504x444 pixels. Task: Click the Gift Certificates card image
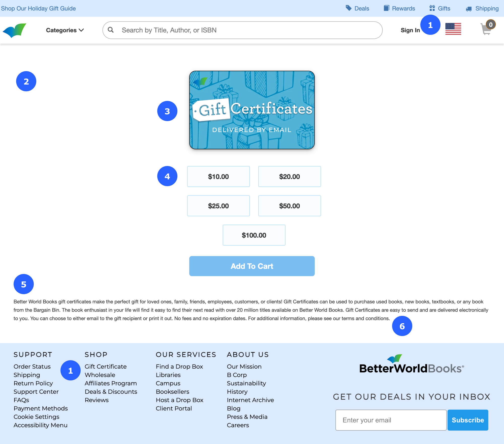[252, 110]
